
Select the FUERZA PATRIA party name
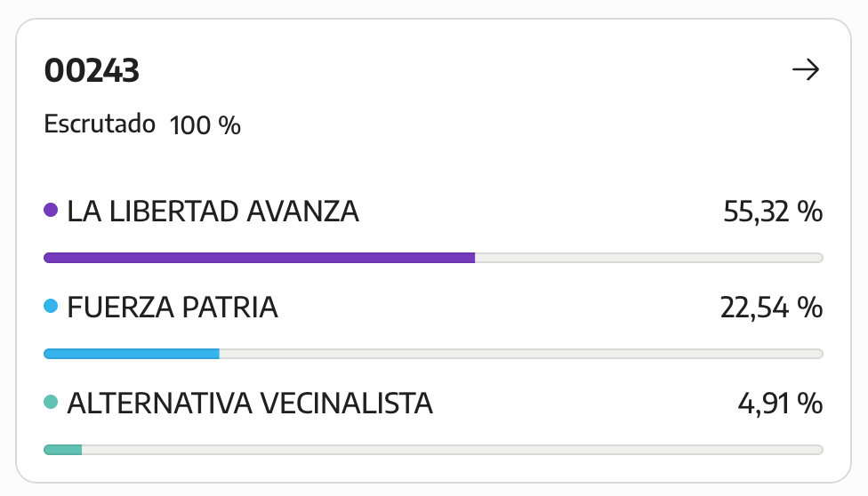click(173, 308)
